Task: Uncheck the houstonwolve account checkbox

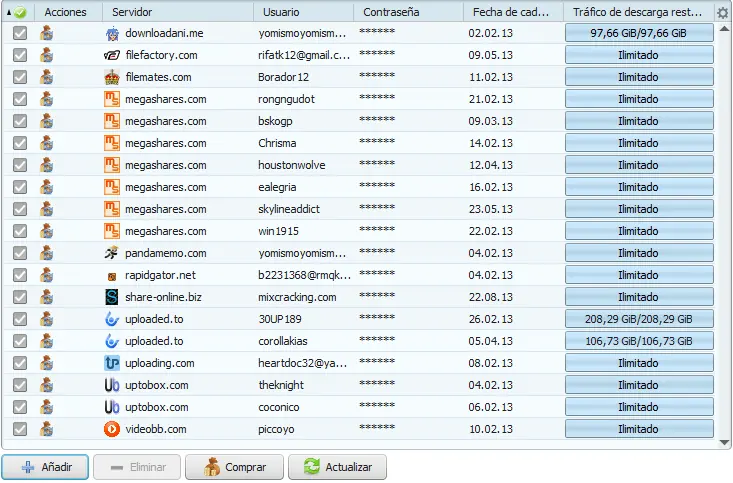Action: pos(20,165)
